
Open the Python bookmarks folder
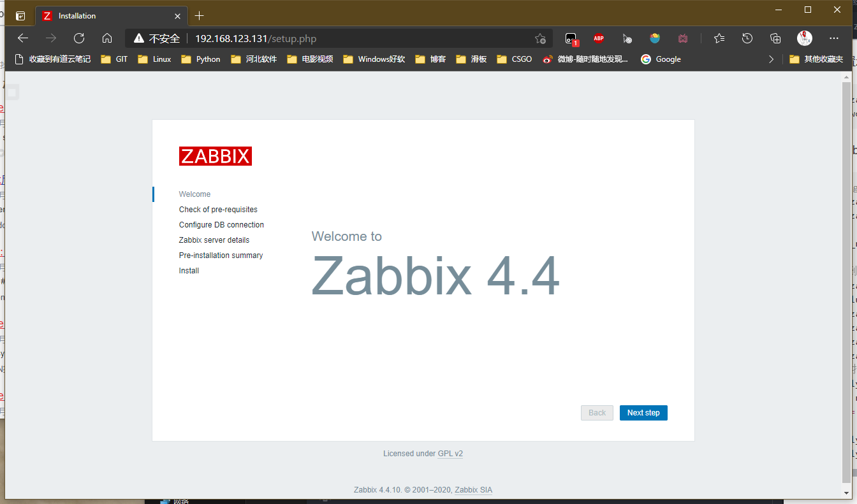(201, 59)
